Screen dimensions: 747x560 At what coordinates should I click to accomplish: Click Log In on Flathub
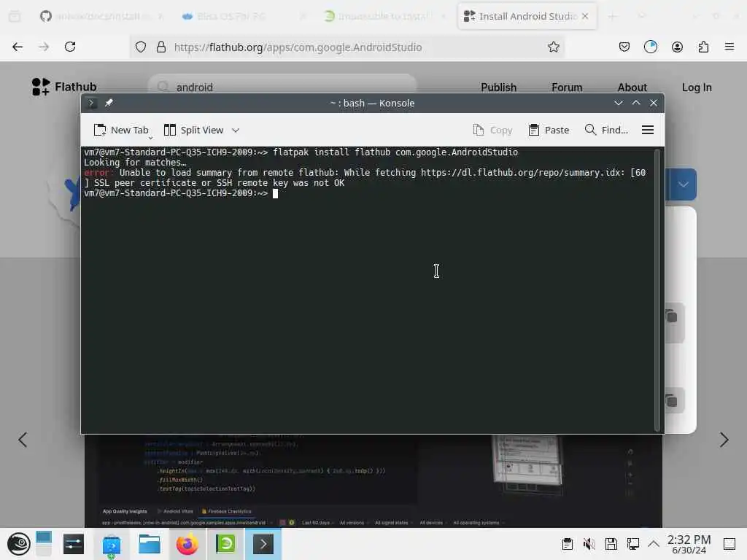697,87
